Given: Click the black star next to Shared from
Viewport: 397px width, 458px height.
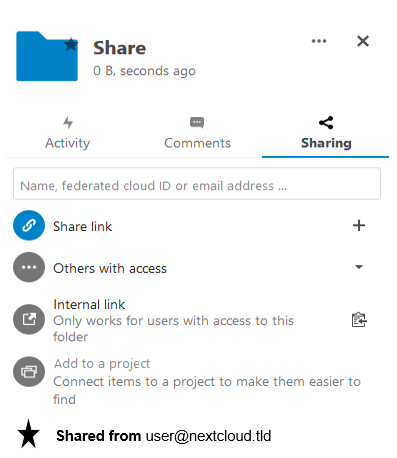Looking at the screenshot, I should coord(28,434).
